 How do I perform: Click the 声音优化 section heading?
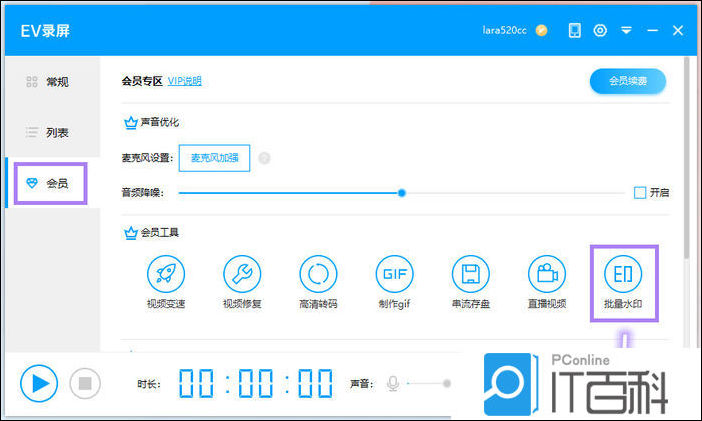pyautogui.click(x=159, y=122)
